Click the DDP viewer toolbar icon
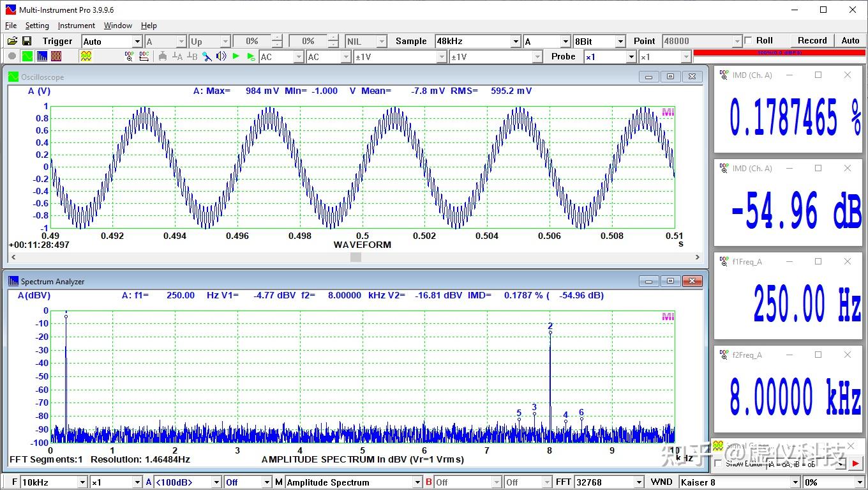Image resolution: width=868 pixels, height=490 pixels. 130,56
